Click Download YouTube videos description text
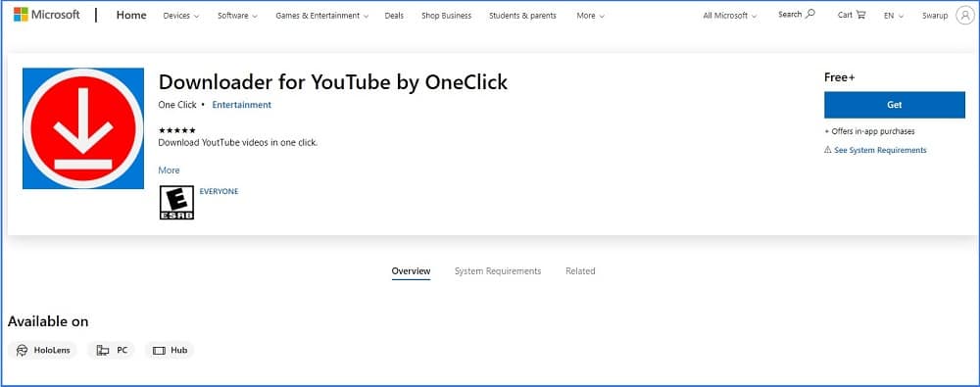The image size is (980, 387). coord(238,142)
